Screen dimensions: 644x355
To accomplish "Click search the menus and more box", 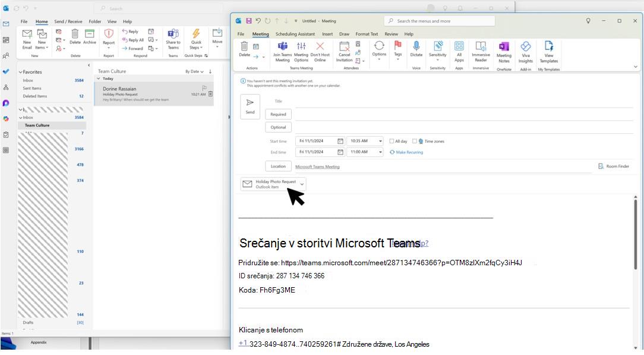I will point(440,21).
